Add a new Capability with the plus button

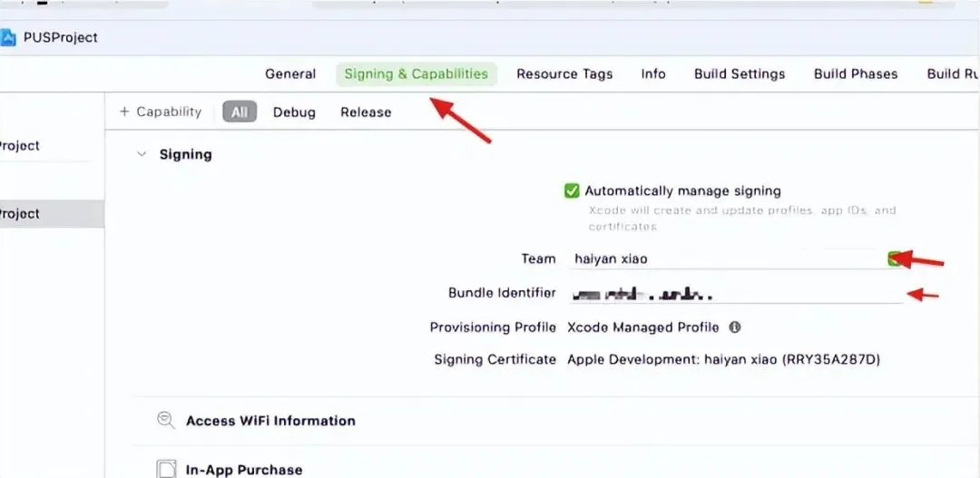(x=161, y=112)
